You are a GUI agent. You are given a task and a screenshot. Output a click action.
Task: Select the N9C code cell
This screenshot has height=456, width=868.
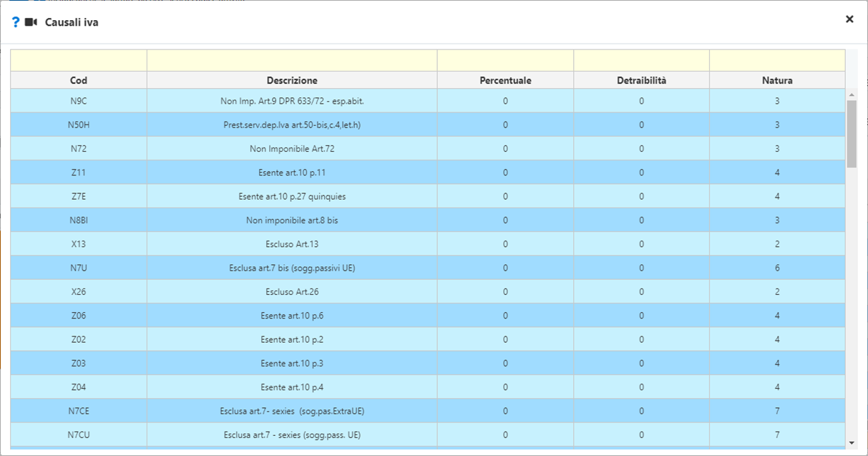(x=79, y=101)
